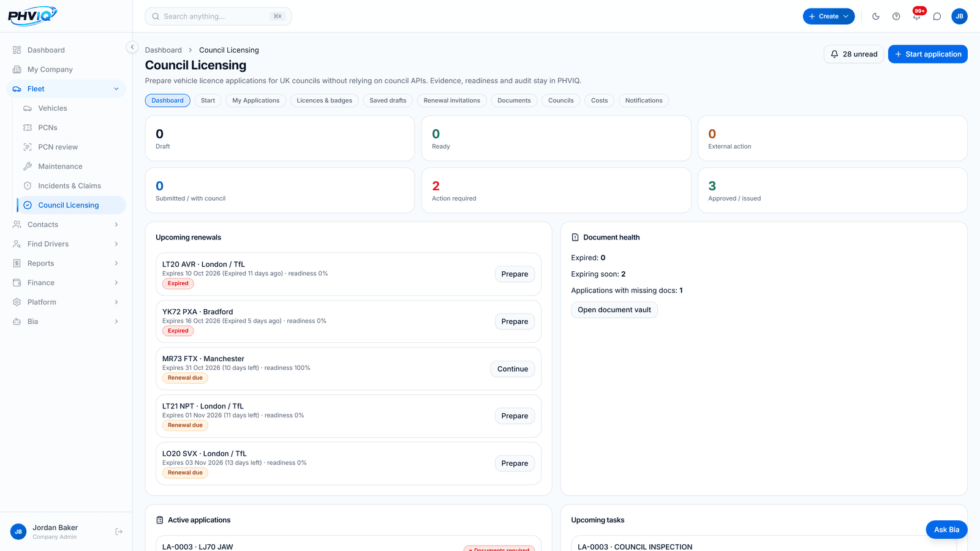
Task: Click Prepare for LT20 AVR renewal
Action: tap(514, 274)
